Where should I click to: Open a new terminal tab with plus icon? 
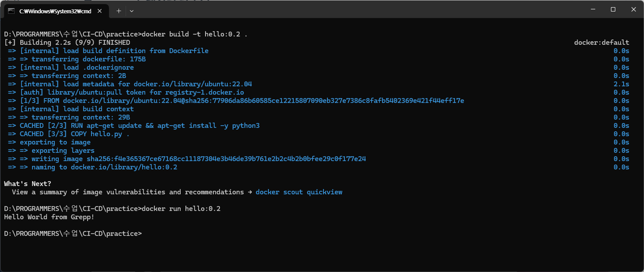coord(118,11)
